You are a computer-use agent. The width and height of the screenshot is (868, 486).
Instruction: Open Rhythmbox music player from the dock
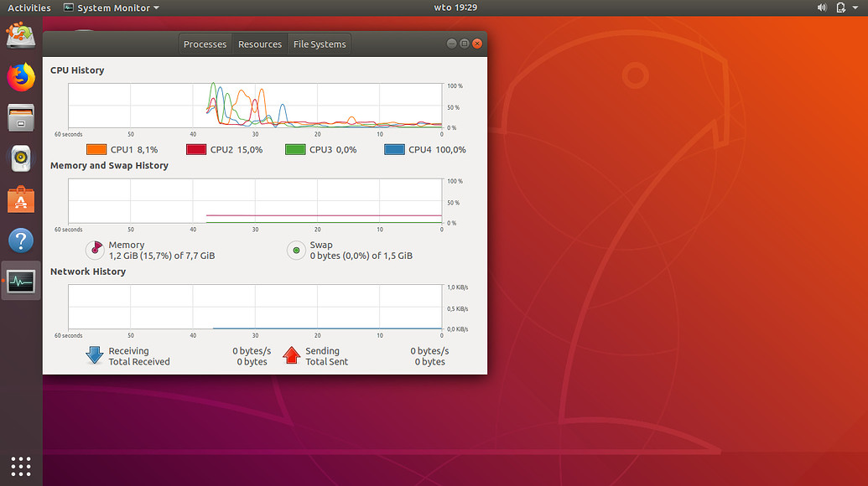point(19,158)
